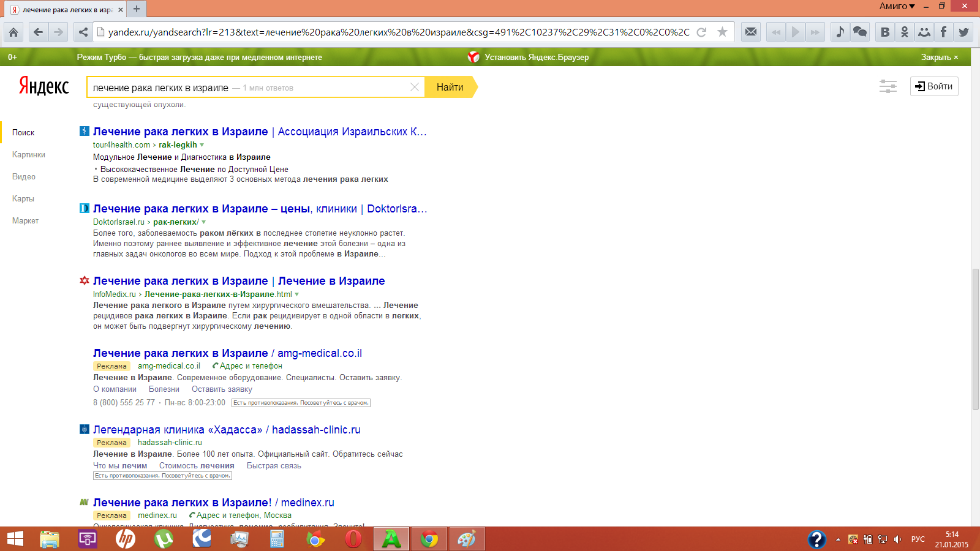980x551 pixels.
Task: Close the current search tab
Action: click(121, 10)
